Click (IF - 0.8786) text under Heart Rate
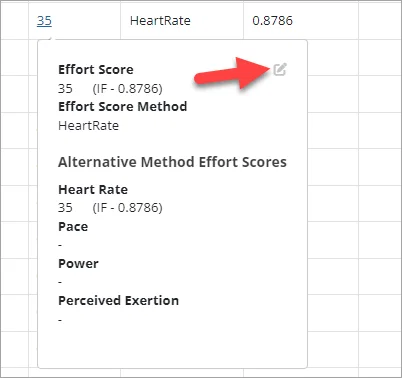This screenshot has height=378, width=402. tap(128, 208)
